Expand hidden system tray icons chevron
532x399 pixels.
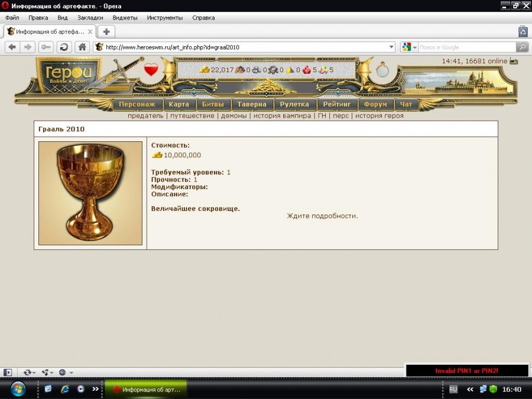click(x=471, y=390)
